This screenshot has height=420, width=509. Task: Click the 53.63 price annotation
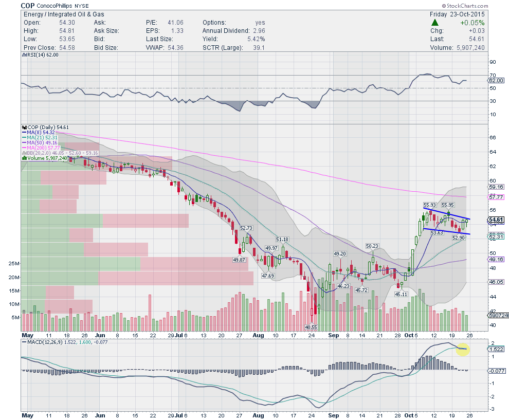[437, 232]
